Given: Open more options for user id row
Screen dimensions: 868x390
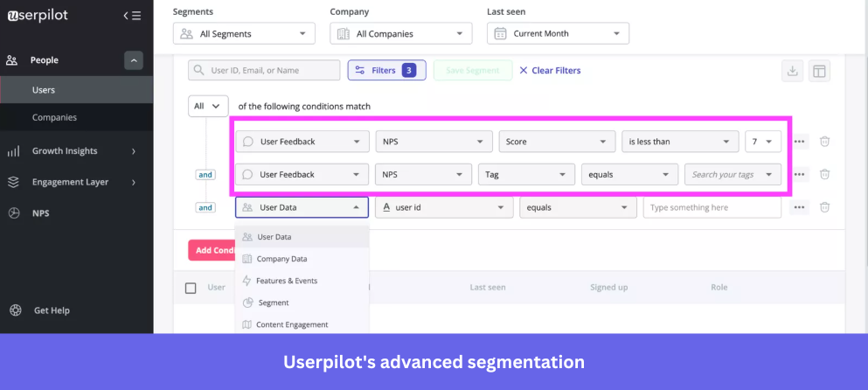Looking at the screenshot, I should [x=799, y=207].
